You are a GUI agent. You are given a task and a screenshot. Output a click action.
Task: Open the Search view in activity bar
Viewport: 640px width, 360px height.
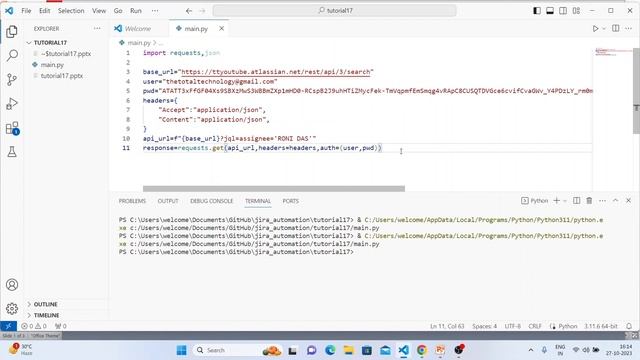12,55
